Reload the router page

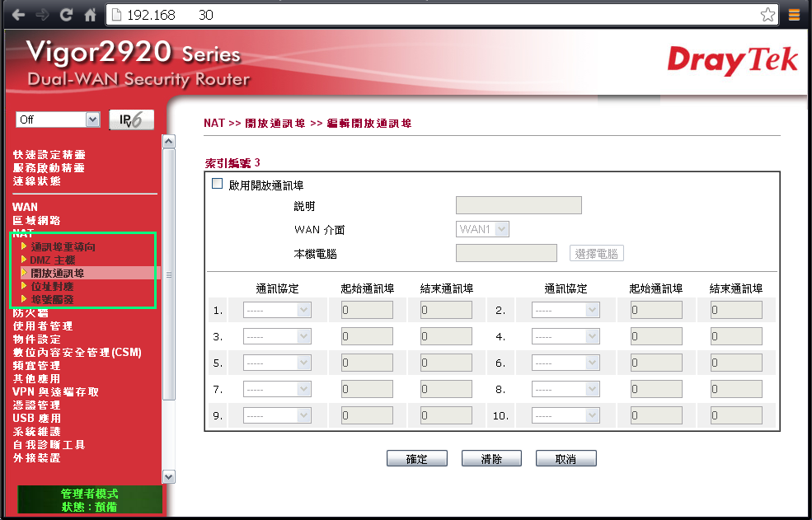[66, 15]
